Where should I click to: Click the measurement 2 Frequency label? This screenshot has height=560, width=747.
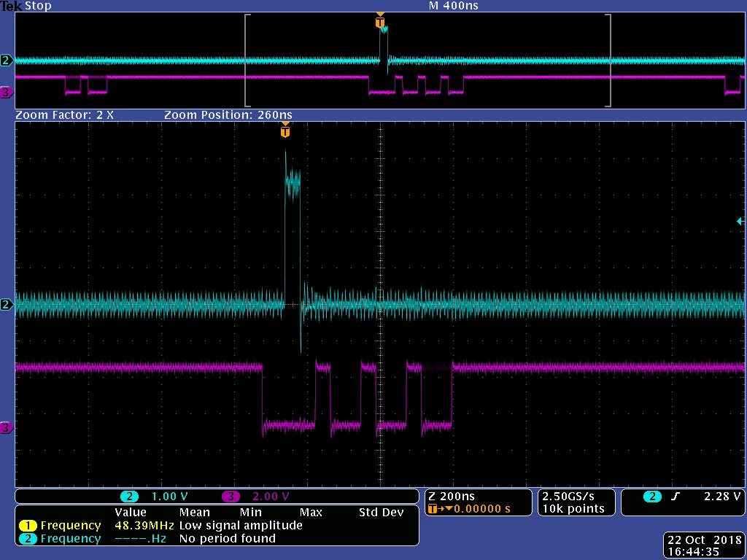tap(71, 538)
